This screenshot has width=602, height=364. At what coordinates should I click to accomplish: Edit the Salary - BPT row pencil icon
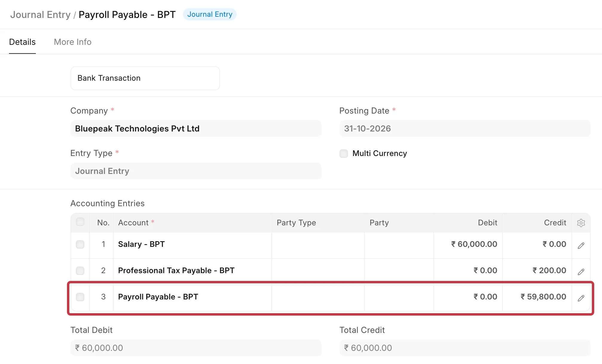coord(581,245)
